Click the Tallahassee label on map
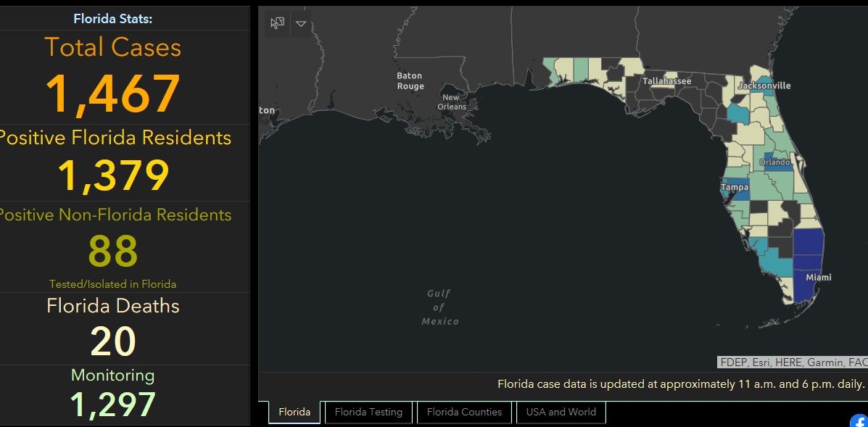Viewport: 868px width, 427px height. pos(666,81)
